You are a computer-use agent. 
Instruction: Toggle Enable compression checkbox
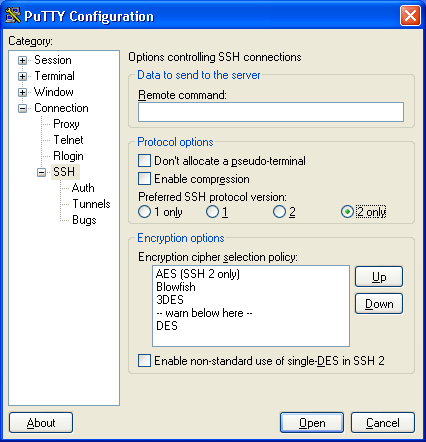[x=194, y=179]
